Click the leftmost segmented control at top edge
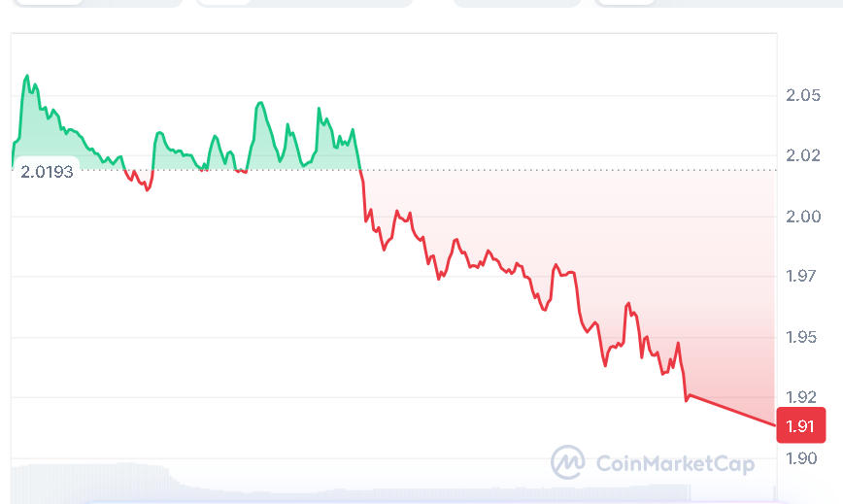This screenshot has height=504, width=843. point(92,3)
